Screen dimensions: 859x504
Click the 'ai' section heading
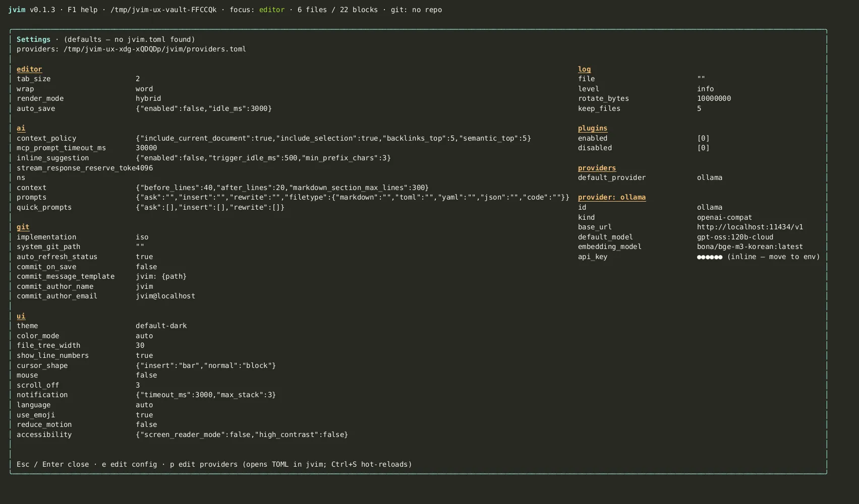click(21, 128)
